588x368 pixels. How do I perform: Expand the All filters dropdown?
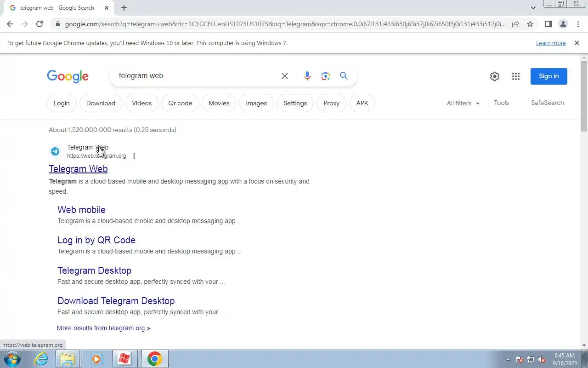463,103
